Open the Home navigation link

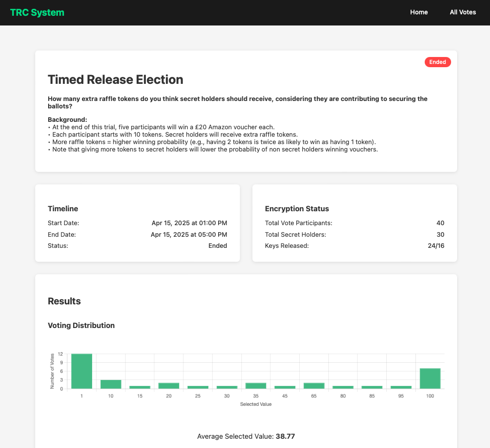tap(419, 13)
